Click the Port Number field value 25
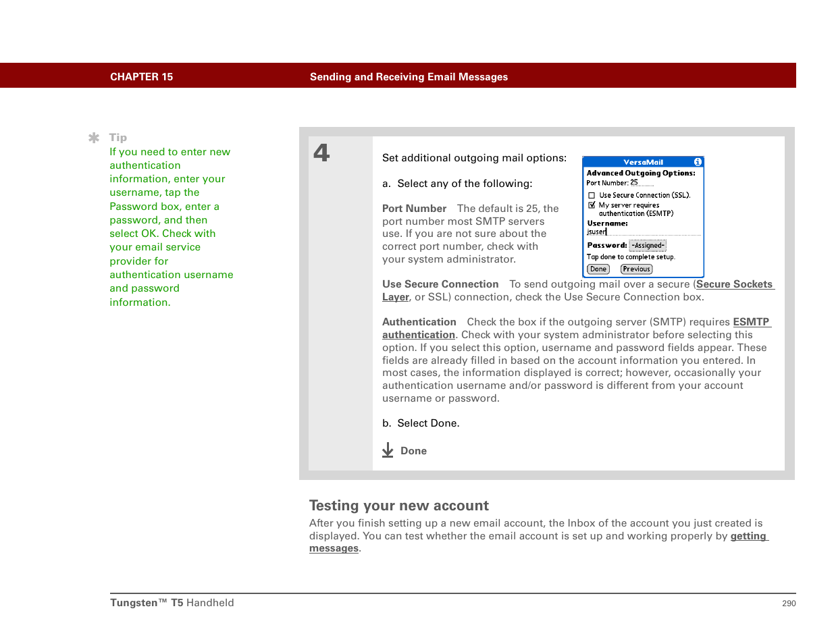 (642, 182)
